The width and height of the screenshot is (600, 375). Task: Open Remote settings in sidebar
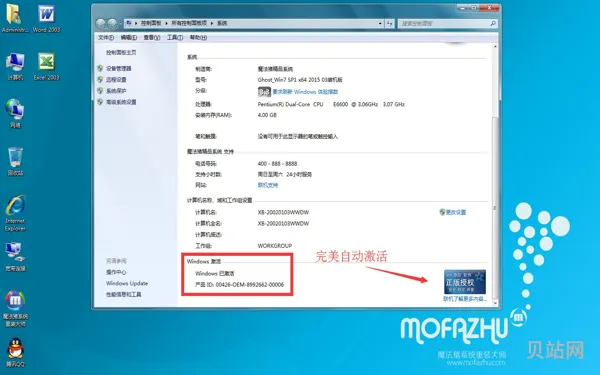coord(116,80)
